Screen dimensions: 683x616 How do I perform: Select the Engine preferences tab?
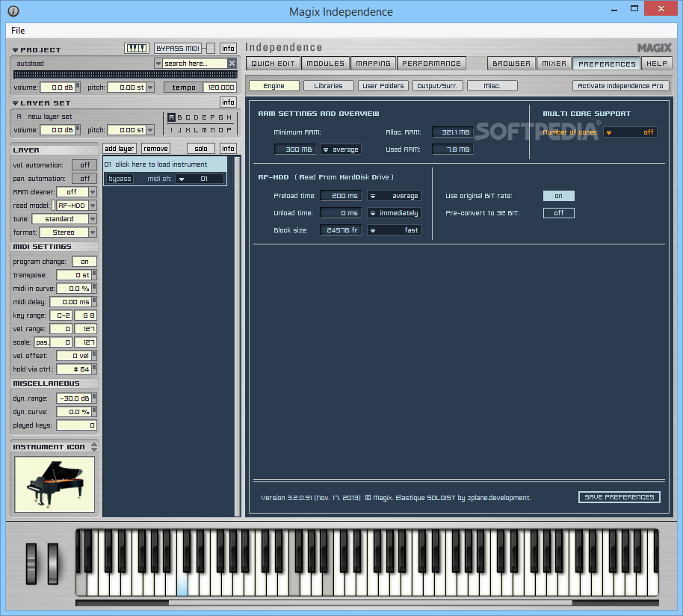274,86
